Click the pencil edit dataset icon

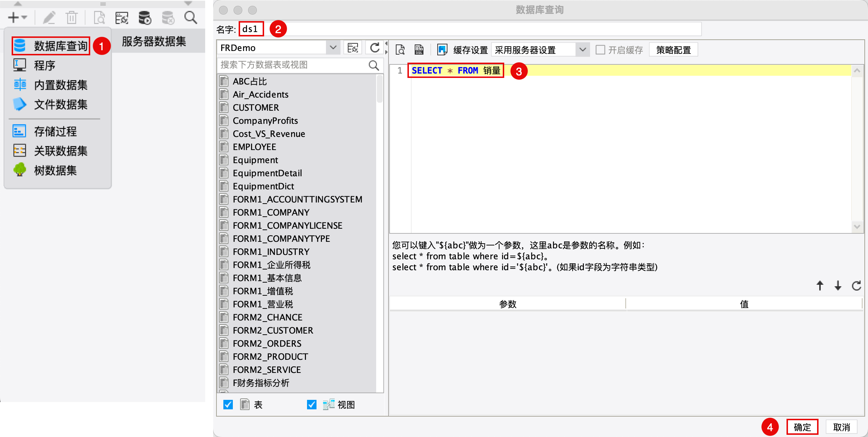click(49, 17)
